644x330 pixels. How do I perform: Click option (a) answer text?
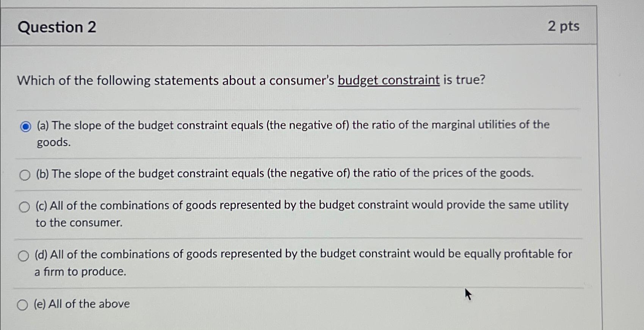[292, 125]
